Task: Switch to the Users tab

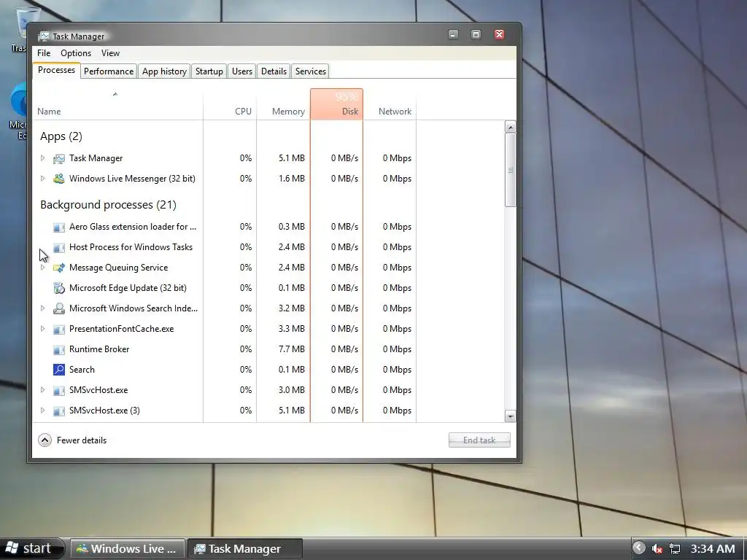Action: coord(242,71)
